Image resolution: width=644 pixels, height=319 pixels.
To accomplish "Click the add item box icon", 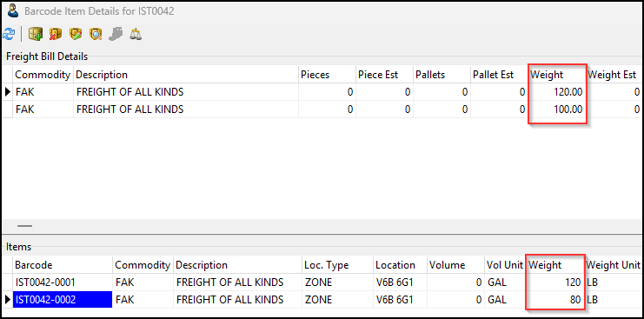I will tap(36, 34).
